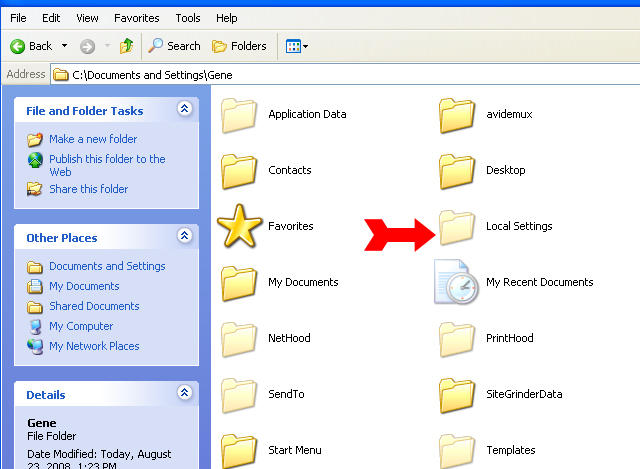Click the Publish to Web globe icon

35,160
